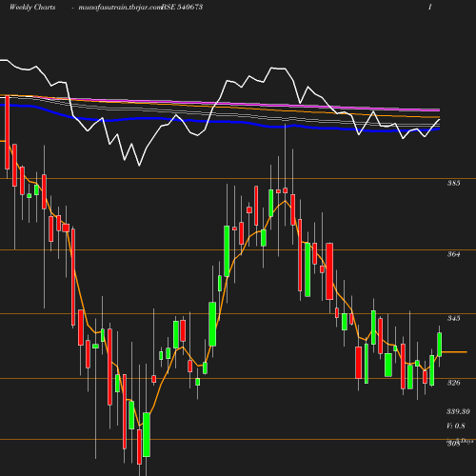Click the 326 price axis label
This screenshot has width=476, height=476.
pyautogui.click(x=453, y=383)
